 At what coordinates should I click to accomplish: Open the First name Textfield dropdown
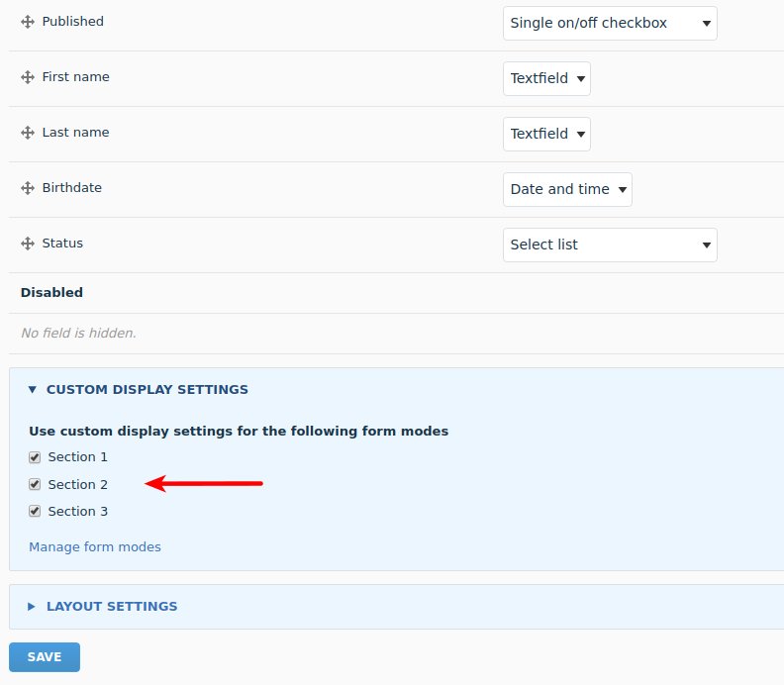pos(546,78)
